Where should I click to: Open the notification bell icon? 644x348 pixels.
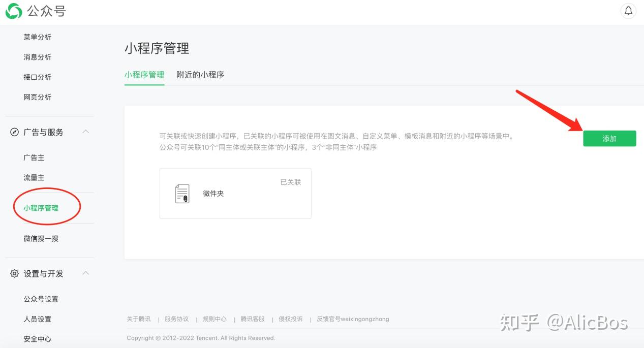click(629, 11)
